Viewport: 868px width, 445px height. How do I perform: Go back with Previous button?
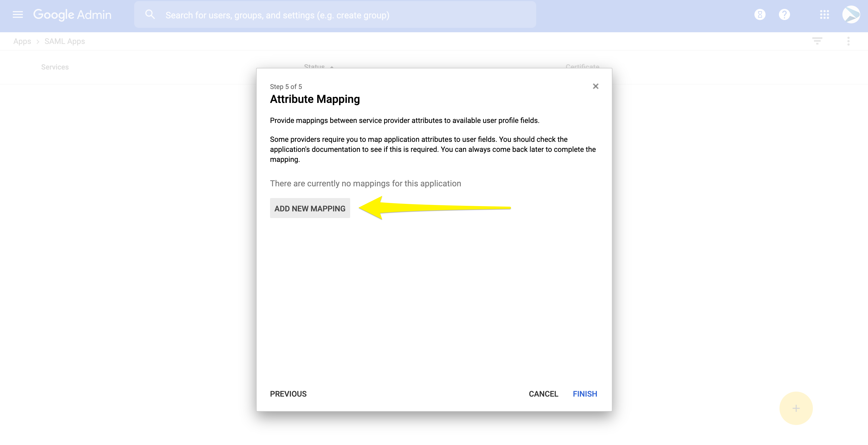pos(288,394)
